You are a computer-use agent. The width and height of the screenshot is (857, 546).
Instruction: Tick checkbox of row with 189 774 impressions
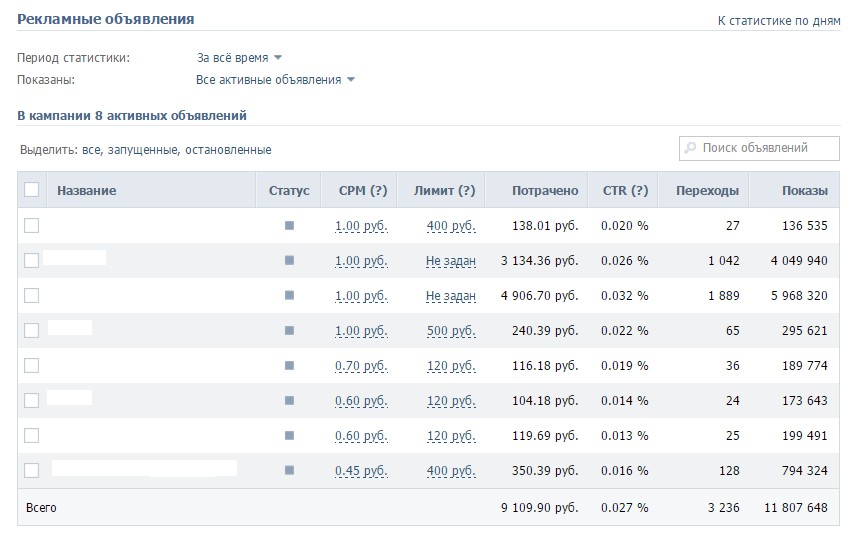coord(32,365)
